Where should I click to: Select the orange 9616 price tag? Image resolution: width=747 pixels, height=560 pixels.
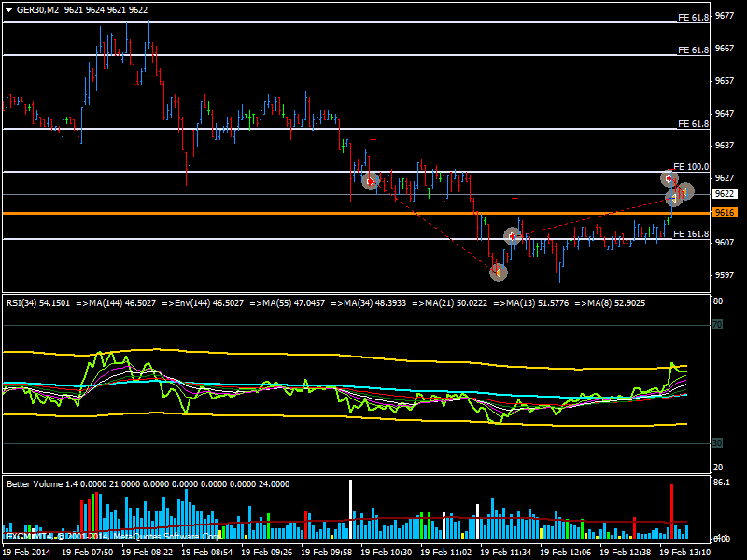click(726, 213)
